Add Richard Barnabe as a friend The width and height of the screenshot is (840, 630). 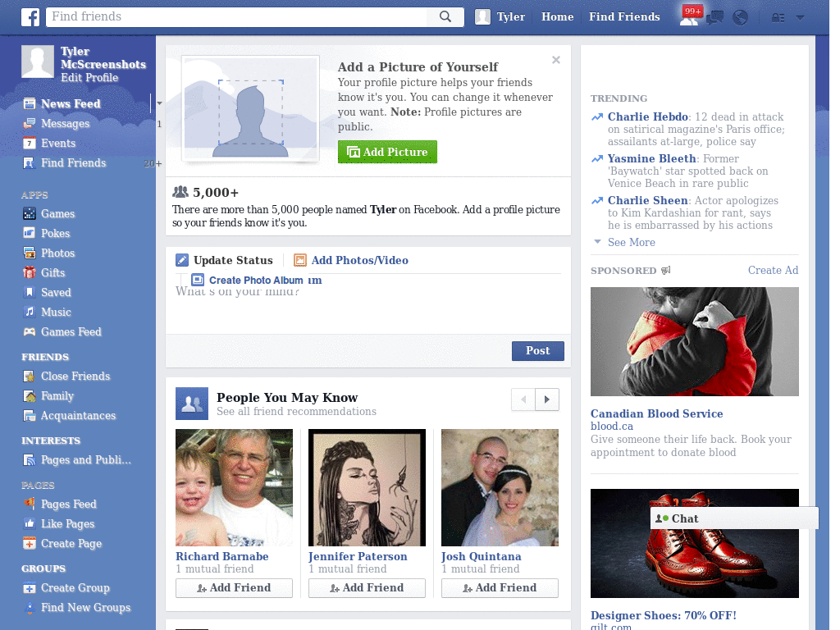click(x=234, y=588)
